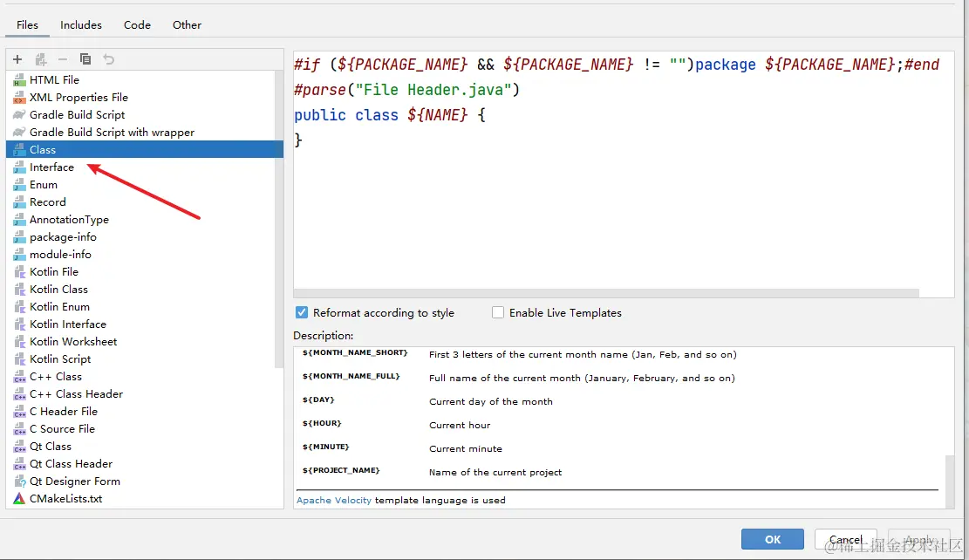Open the Includes tab
The image size is (969, 560).
tap(81, 24)
